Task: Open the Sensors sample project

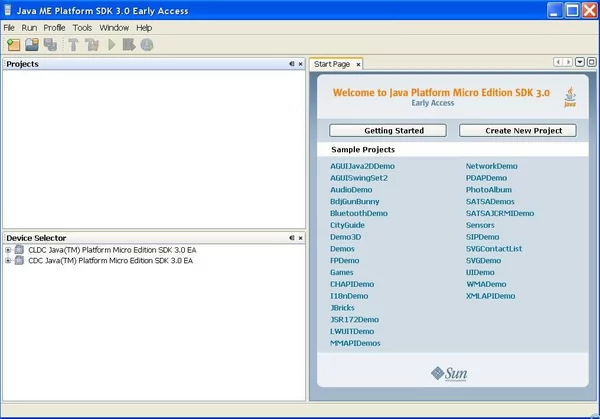Action: click(480, 225)
